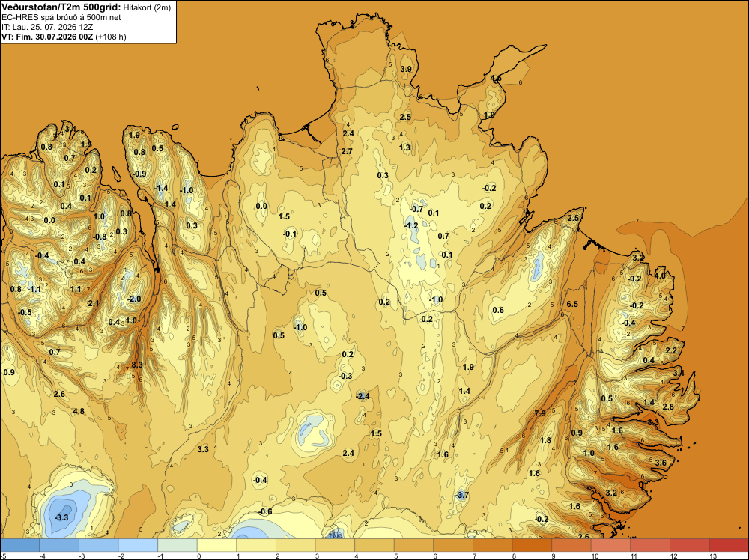
Task: Click the -0.7 temperature value
Action: [416, 209]
